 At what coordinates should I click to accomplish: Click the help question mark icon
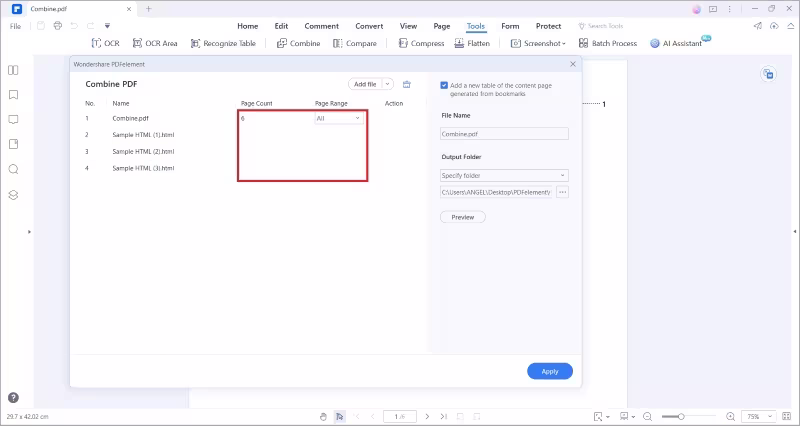tap(13, 398)
